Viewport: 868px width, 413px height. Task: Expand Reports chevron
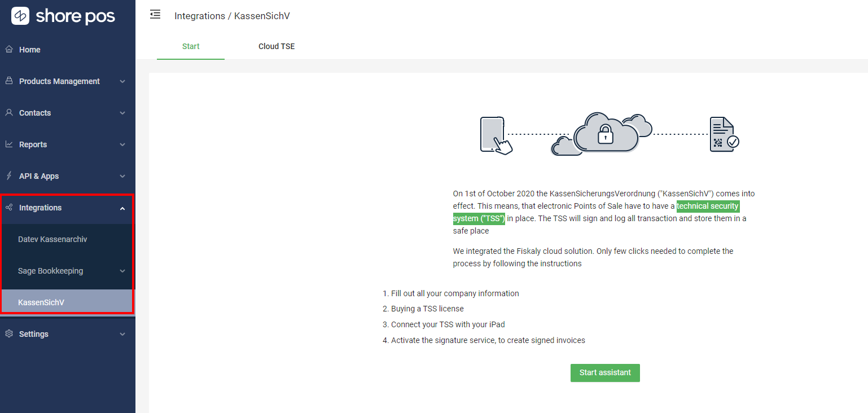point(122,144)
